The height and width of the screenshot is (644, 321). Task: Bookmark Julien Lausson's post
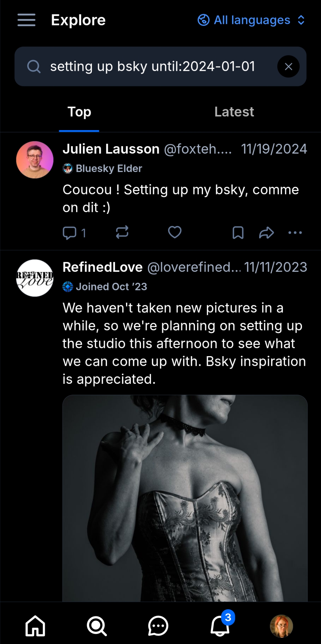(238, 232)
